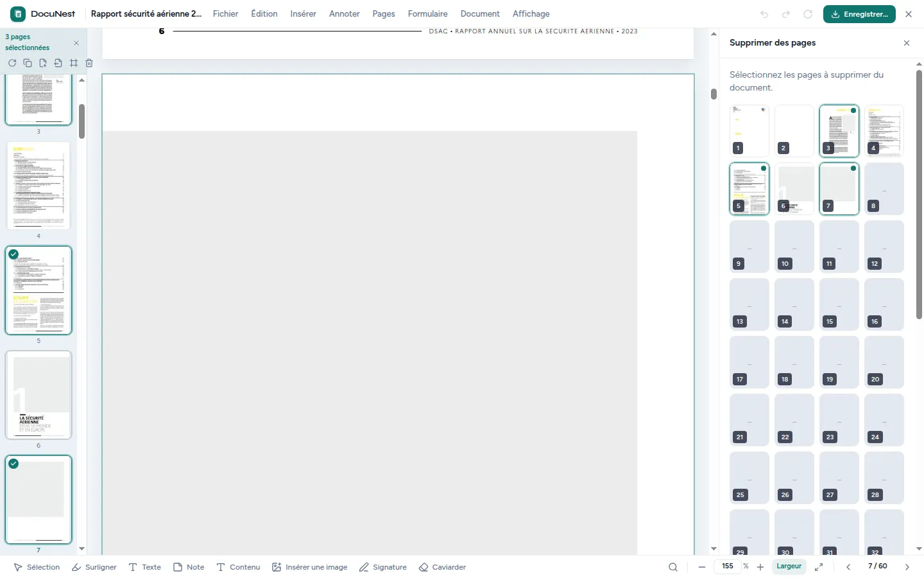The height and width of the screenshot is (578, 924).
Task: Go to the previous page
Action: (x=848, y=567)
